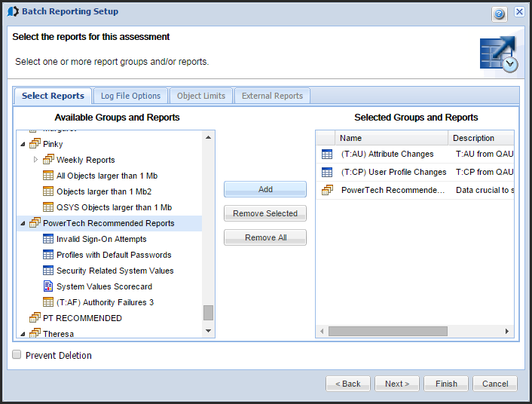Select Invalid Sign-On Attempts report
Screen dimensions: 532x404
point(102,239)
